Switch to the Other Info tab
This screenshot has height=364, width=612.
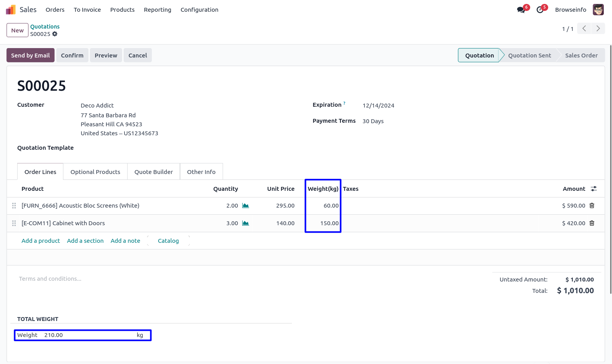[201, 172]
